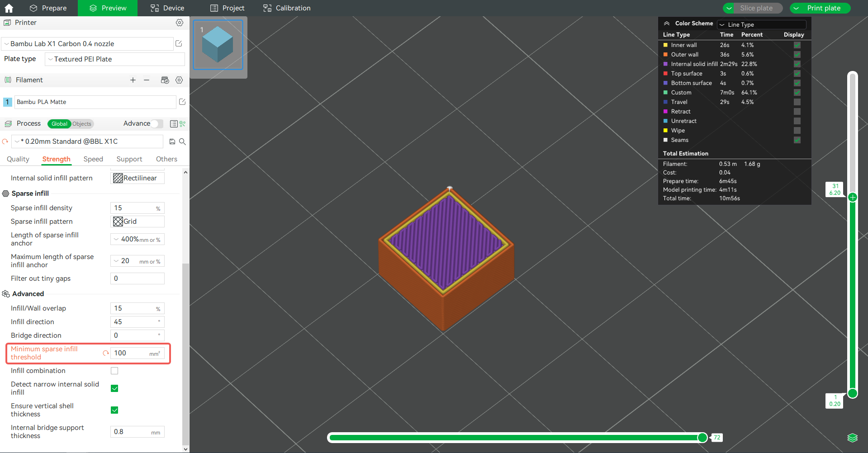Switch to the Prepare tab
Viewport: 868px width, 453px height.
point(48,8)
